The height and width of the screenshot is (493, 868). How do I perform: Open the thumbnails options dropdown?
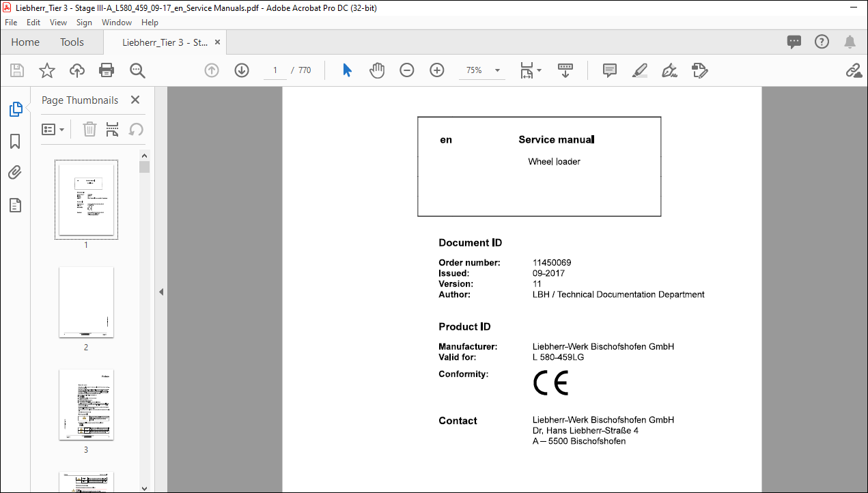point(53,129)
